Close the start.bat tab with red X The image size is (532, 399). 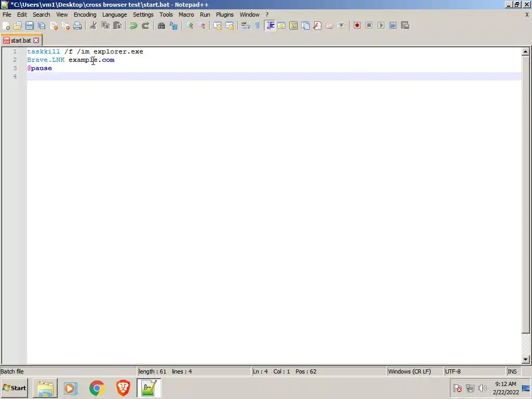[x=36, y=41]
